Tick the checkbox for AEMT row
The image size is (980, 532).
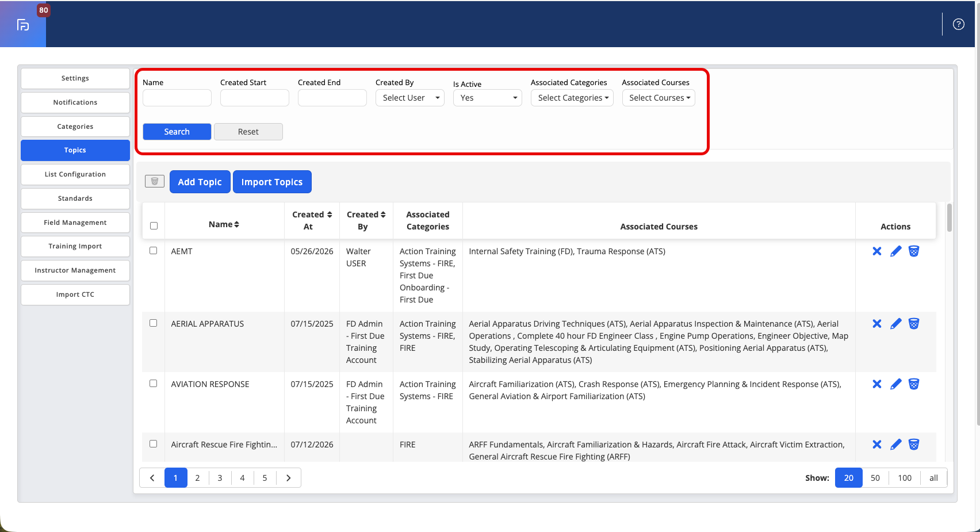(x=154, y=251)
